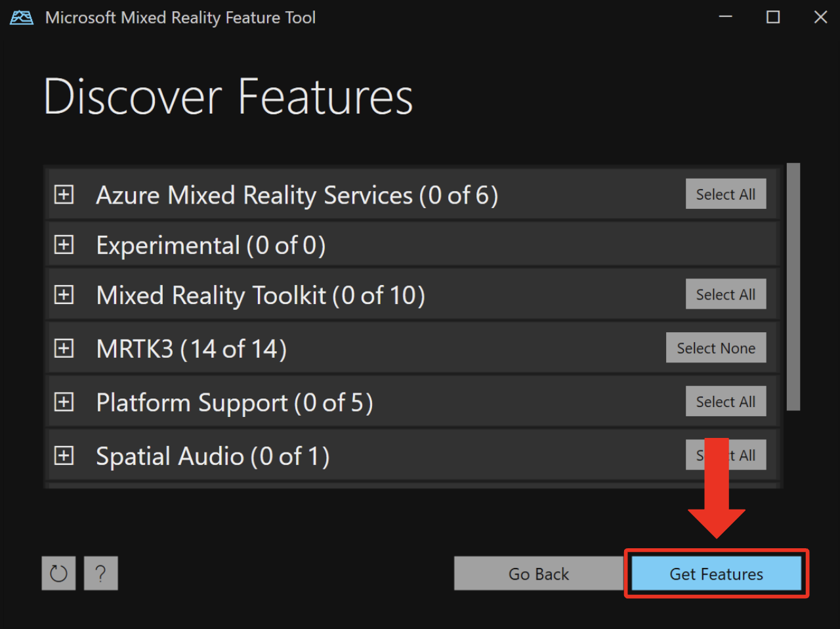Click 'Azure Mixed Reality Services (0 of 6)' label
Image resolution: width=840 pixels, height=629 pixels.
[297, 195]
